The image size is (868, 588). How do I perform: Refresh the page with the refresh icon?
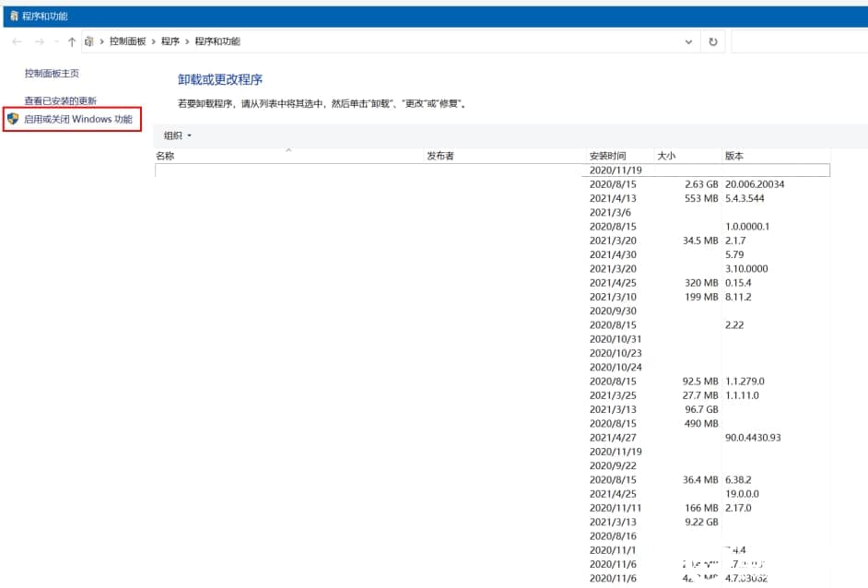tap(713, 41)
